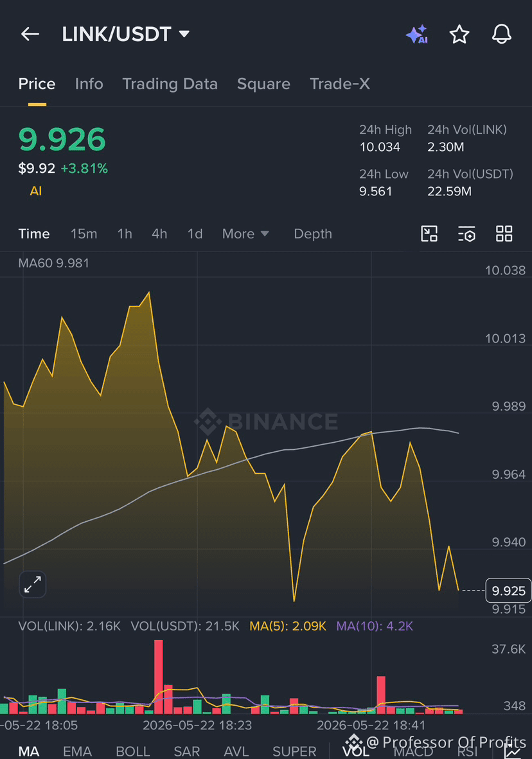Tap the MA(10): 4.2K volume label

[375, 627]
